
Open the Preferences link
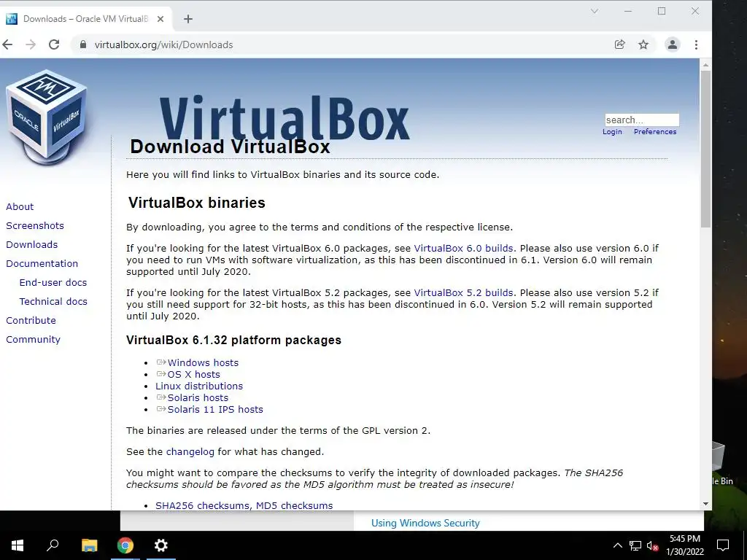click(655, 131)
